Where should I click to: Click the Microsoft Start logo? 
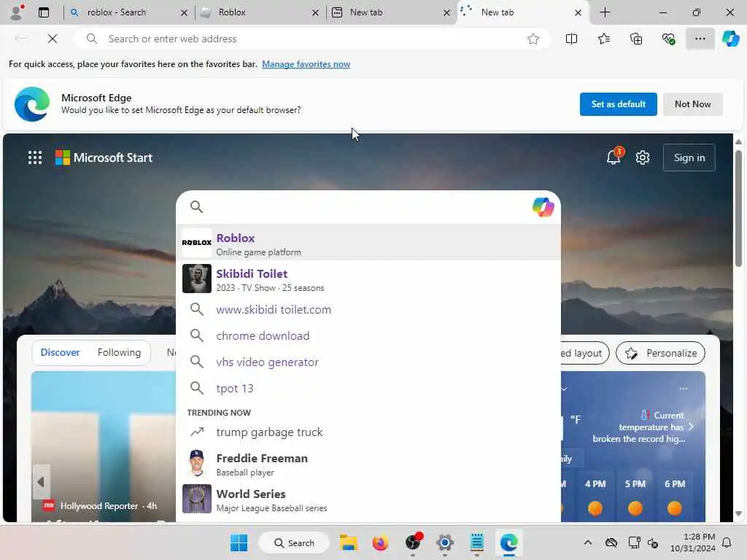tap(104, 157)
